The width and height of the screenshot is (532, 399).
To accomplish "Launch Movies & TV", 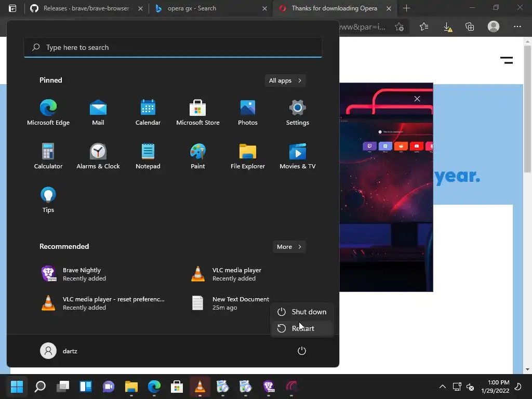I will pyautogui.click(x=298, y=156).
